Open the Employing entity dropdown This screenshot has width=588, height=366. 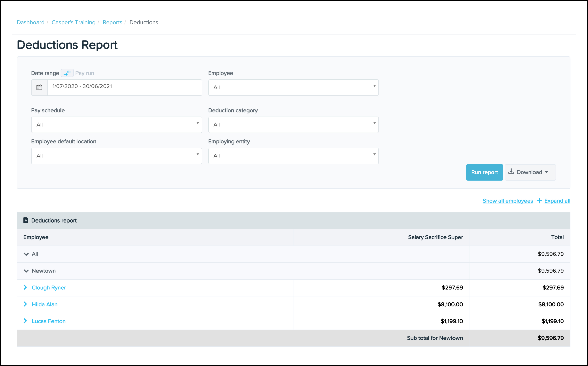[x=293, y=156]
